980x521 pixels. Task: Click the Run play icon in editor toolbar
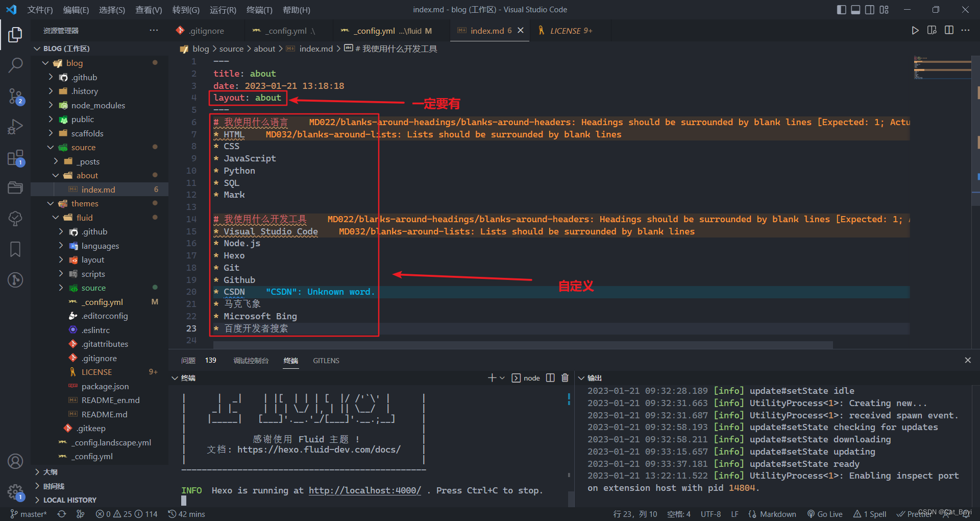pyautogui.click(x=915, y=31)
